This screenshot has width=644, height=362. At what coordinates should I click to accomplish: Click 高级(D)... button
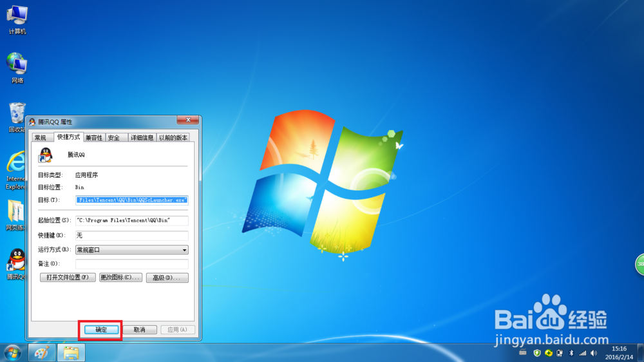167,278
